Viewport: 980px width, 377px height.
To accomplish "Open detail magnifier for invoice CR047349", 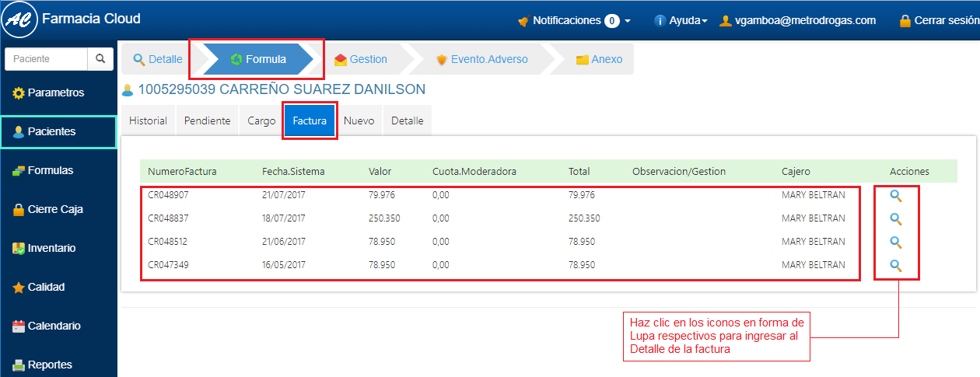I will coord(896,265).
